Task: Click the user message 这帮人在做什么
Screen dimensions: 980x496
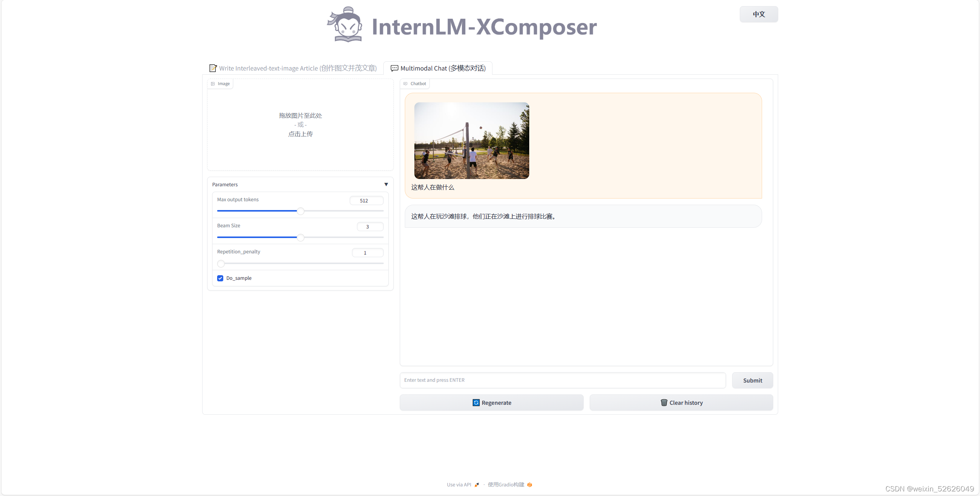Action: (432, 187)
